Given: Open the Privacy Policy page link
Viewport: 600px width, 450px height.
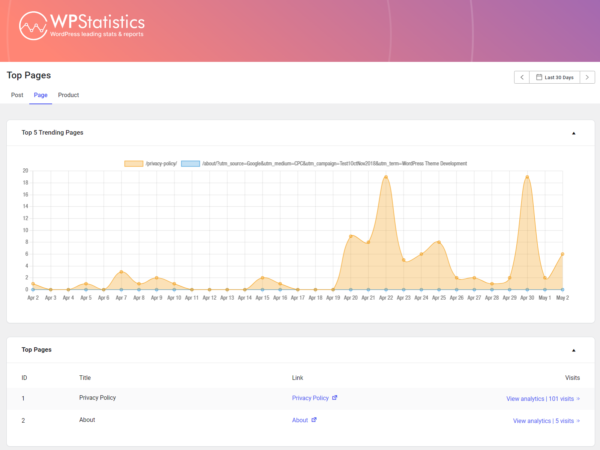Looking at the screenshot, I should [309, 398].
